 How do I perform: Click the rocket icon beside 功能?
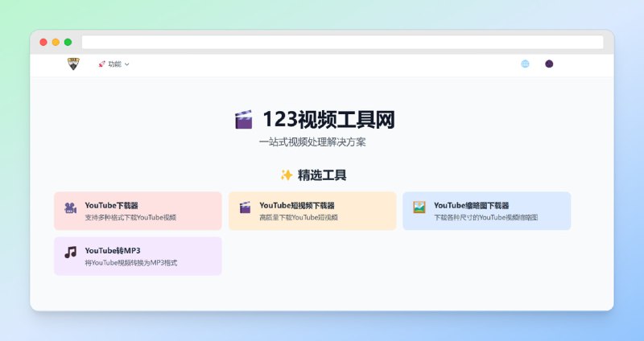tap(102, 64)
